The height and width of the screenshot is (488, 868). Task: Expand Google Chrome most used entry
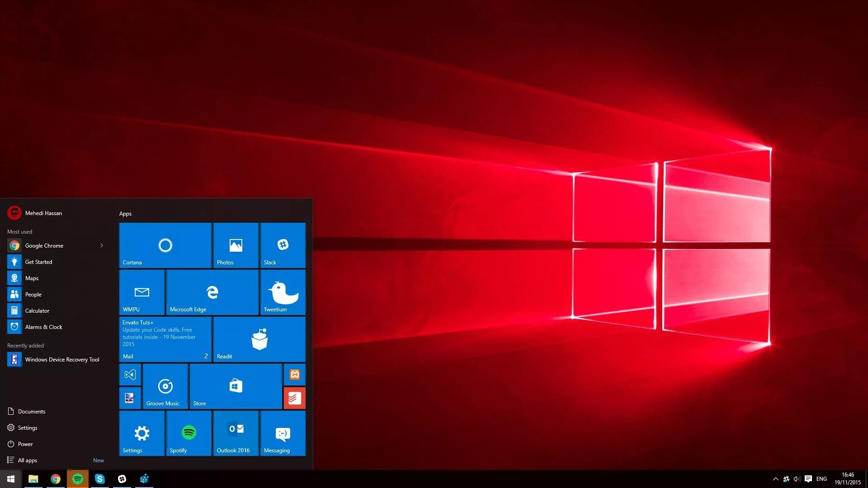pos(102,245)
